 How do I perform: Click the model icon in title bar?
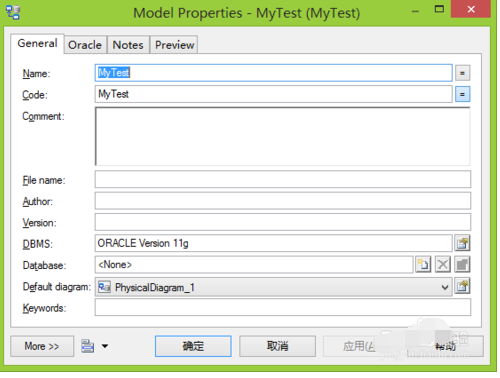(x=13, y=12)
